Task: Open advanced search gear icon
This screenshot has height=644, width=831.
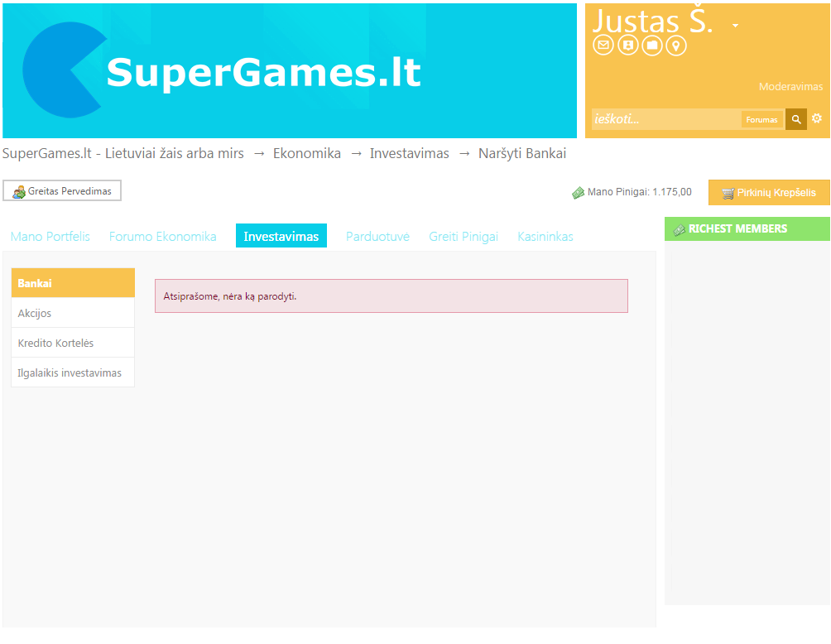Action: click(817, 118)
